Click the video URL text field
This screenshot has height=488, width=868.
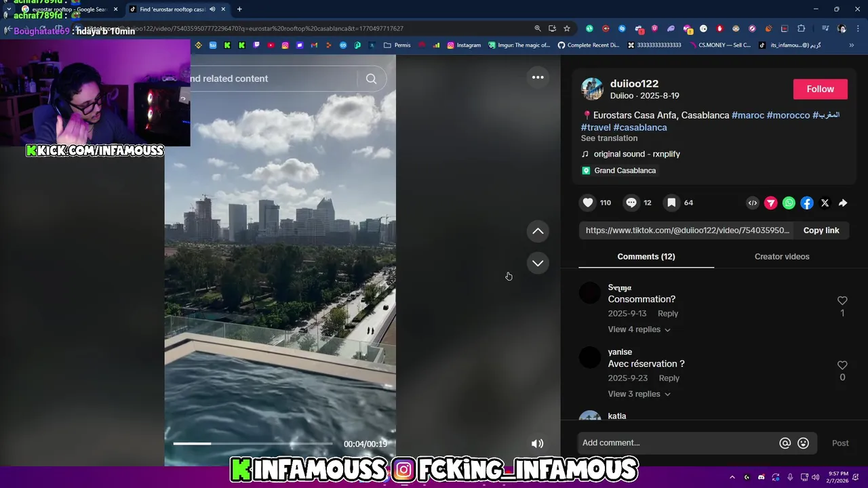pos(688,230)
